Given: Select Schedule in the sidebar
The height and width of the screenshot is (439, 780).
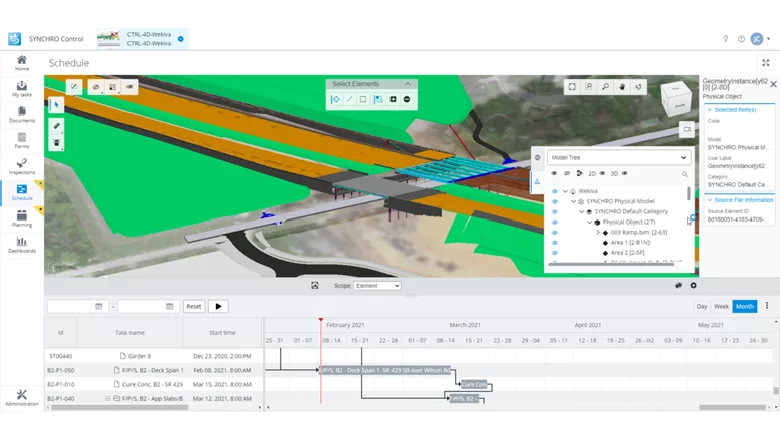Looking at the screenshot, I should (x=21, y=192).
